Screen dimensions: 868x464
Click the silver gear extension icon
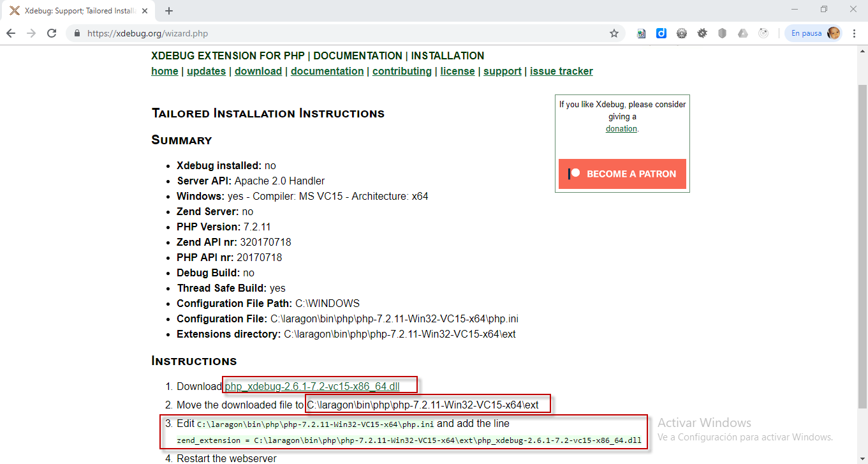[682, 33]
